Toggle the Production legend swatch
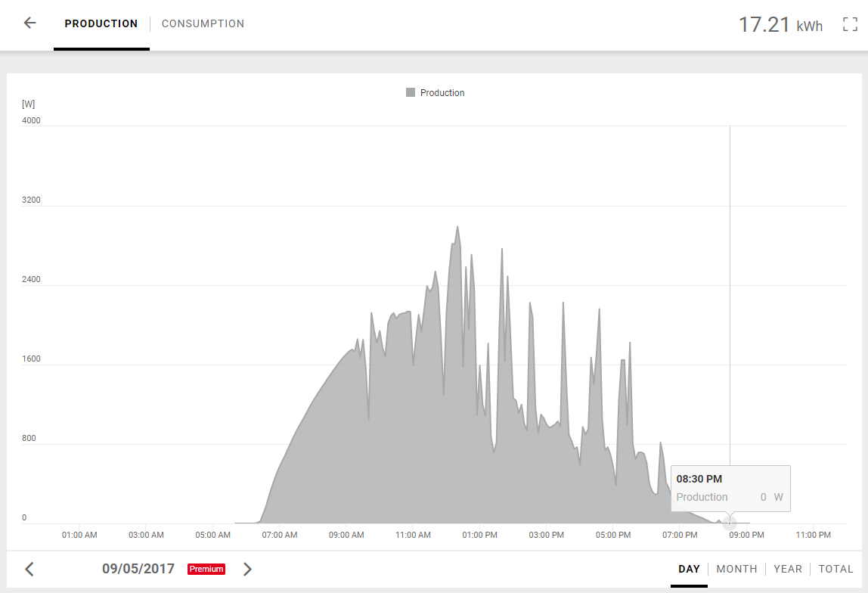Screen dimensions: 868x593 411,92
